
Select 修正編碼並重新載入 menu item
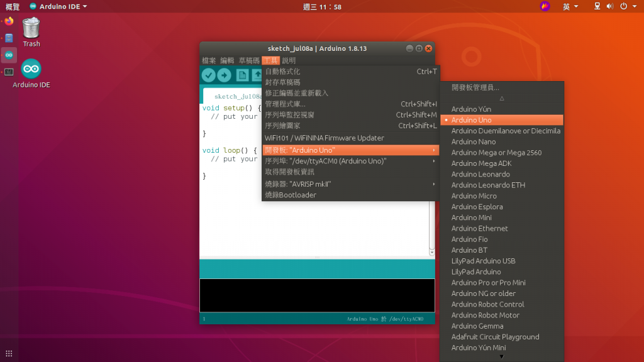[x=351, y=93]
